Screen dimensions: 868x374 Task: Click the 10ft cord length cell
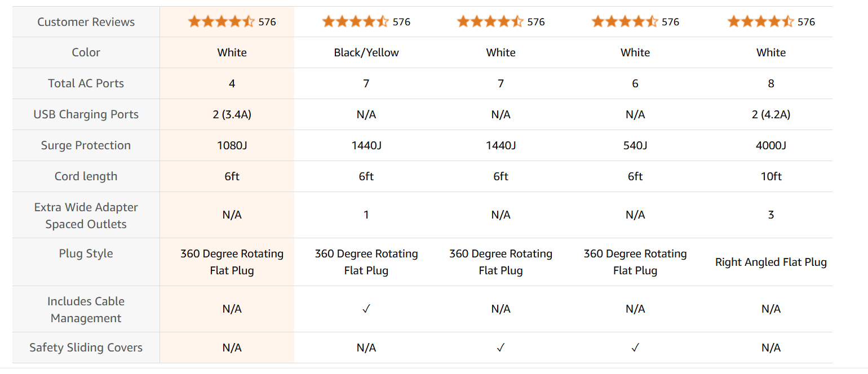(771, 176)
